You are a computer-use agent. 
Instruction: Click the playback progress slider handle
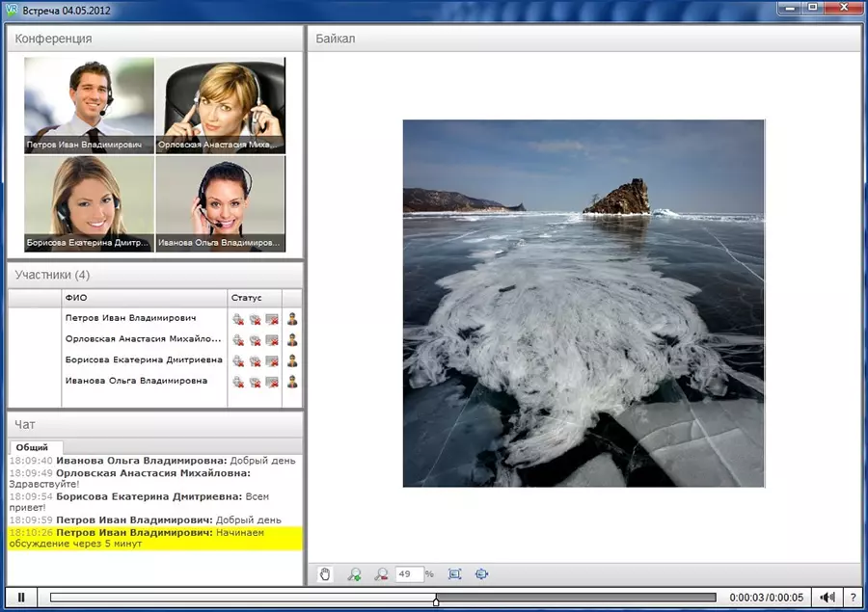point(436,600)
